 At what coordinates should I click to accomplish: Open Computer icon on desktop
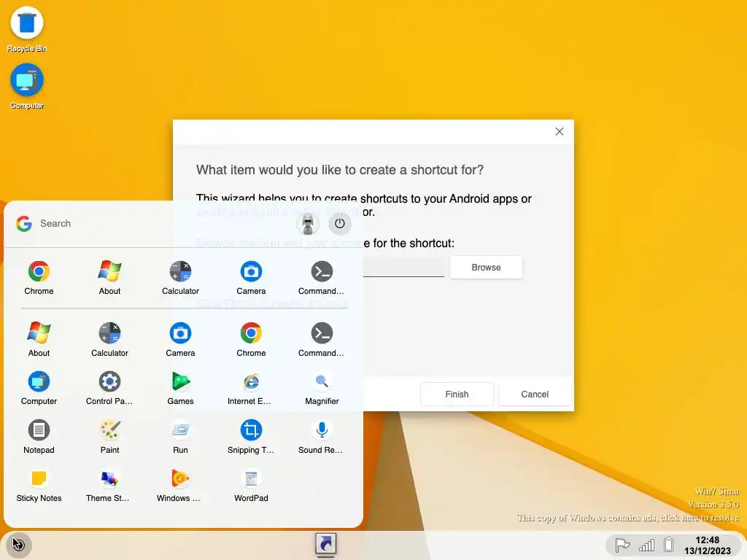(x=27, y=87)
